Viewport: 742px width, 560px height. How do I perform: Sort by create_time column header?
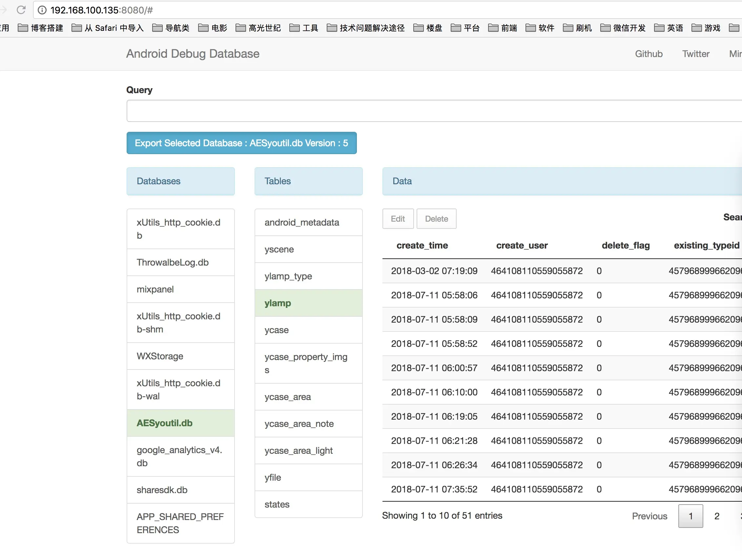click(x=422, y=246)
